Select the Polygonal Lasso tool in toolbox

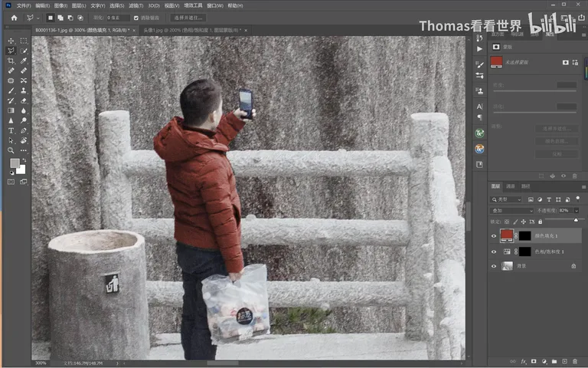click(x=11, y=51)
